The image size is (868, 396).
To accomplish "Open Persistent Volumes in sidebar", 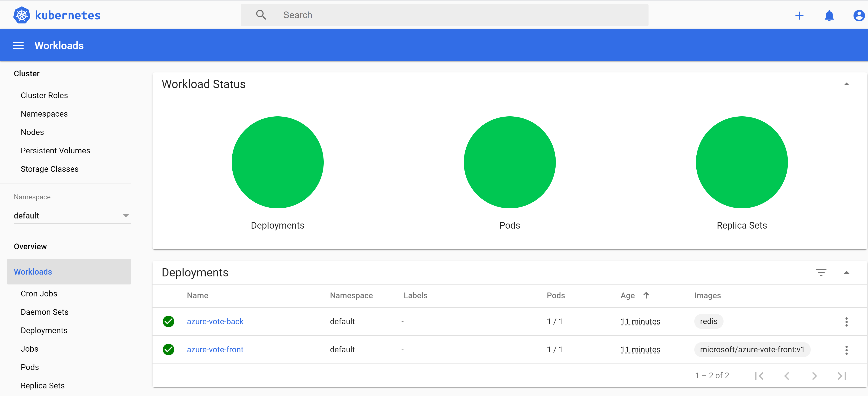I will tap(55, 151).
